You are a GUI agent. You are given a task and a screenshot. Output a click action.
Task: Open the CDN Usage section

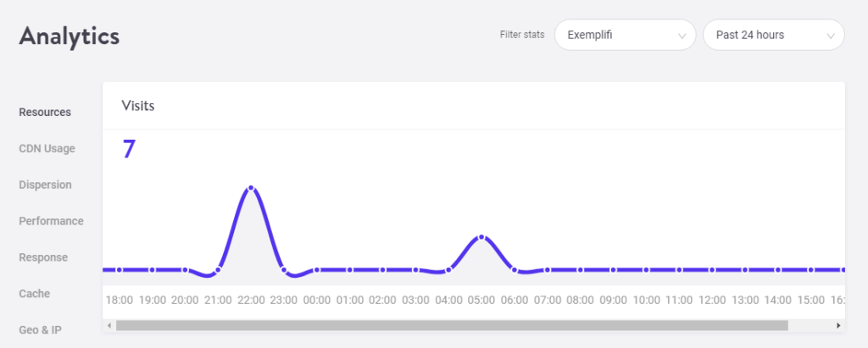pos(47,148)
